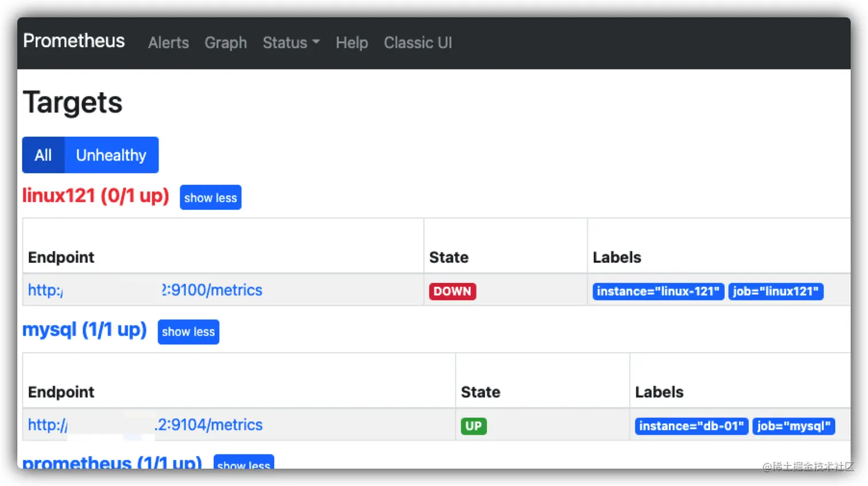Switch to Classic UI
Image resolution: width=868 pixels, height=486 pixels.
pos(418,42)
